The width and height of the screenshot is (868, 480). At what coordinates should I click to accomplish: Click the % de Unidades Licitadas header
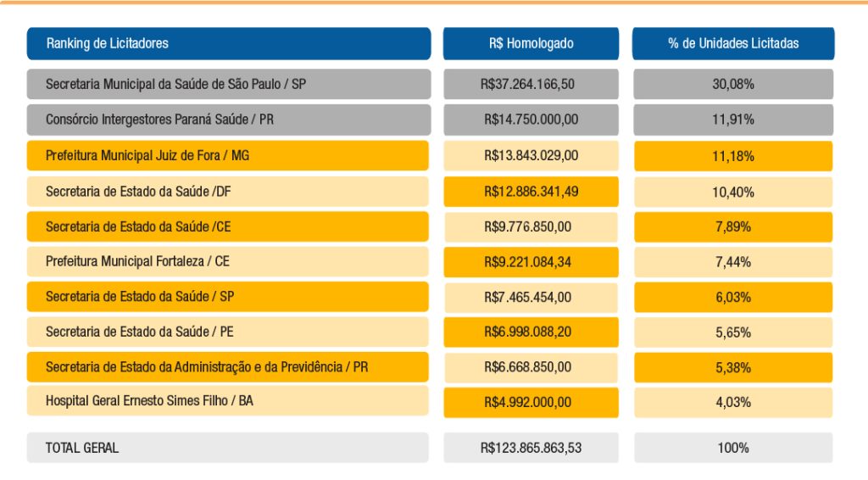click(x=733, y=43)
